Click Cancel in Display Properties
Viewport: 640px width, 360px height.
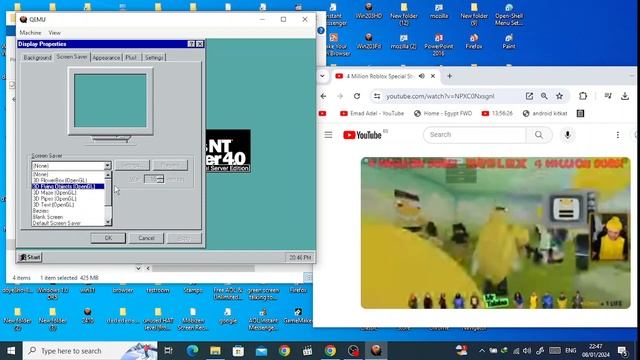point(146,238)
